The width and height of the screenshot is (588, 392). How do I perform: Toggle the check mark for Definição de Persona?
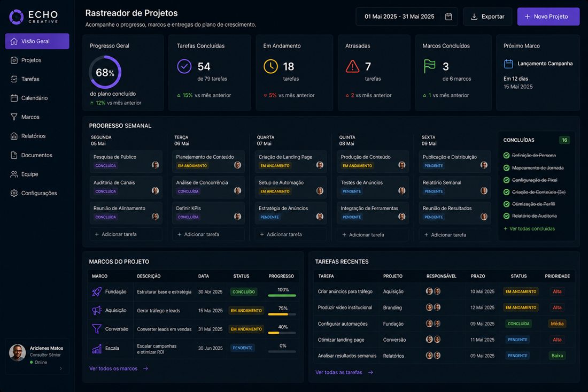point(506,155)
